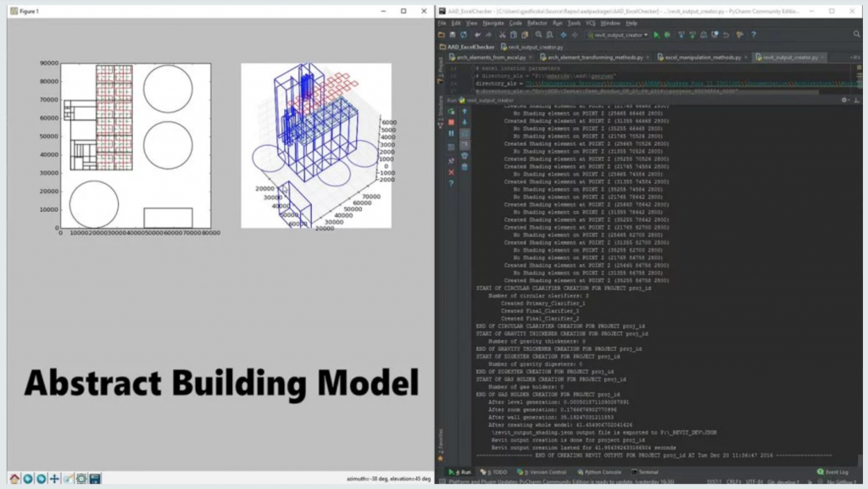Image resolution: width=868 pixels, height=489 pixels.
Task: Click the Copy icon in PyCharm toolbar
Action: point(514,35)
